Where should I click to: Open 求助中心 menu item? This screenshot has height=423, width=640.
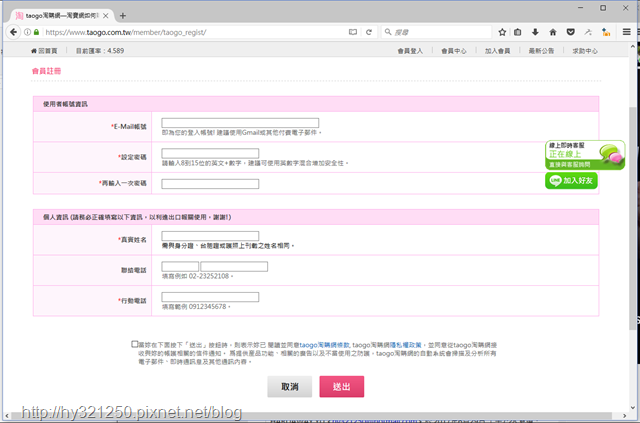(585, 51)
